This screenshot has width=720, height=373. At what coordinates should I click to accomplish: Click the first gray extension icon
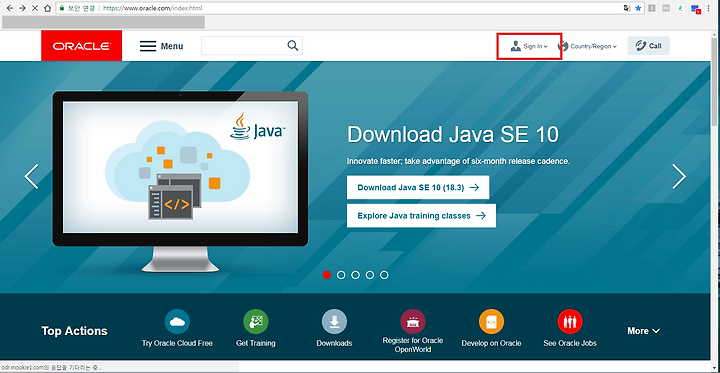pos(651,8)
